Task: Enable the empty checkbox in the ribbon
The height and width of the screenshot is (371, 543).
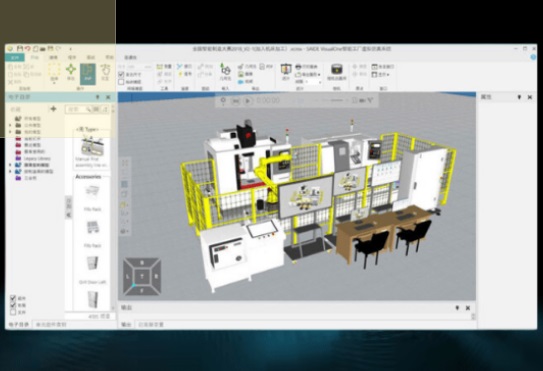Action: (x=121, y=82)
